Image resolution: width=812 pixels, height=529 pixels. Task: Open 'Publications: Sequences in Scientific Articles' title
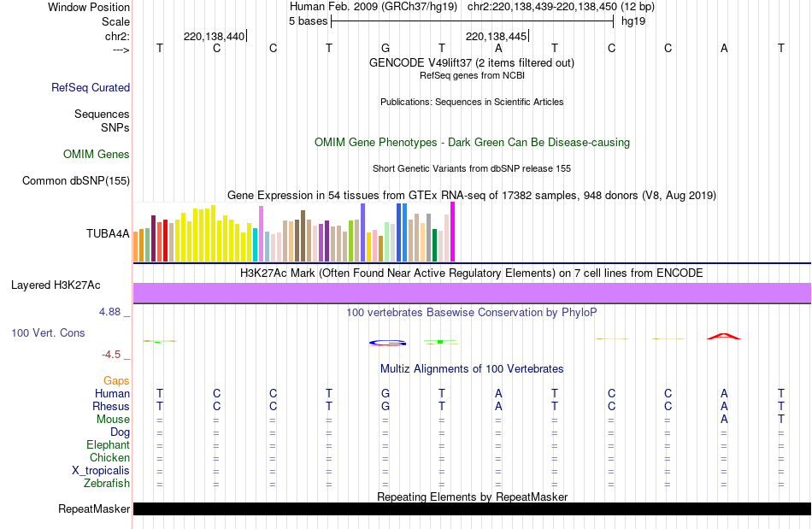point(472,102)
